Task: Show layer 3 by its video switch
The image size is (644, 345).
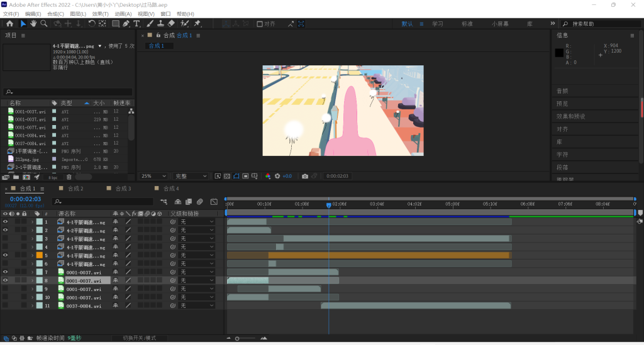Action: point(5,238)
